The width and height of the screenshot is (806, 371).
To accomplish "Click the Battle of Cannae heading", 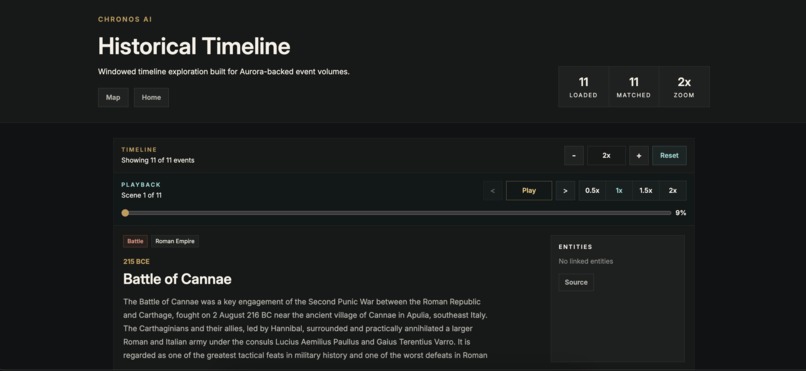I will (177, 279).
